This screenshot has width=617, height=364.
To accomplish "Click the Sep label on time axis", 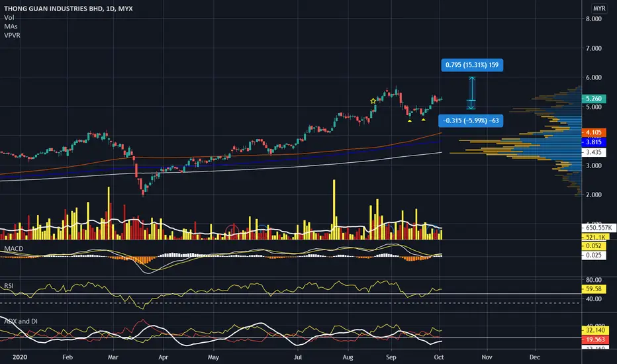I will pyautogui.click(x=391, y=357).
